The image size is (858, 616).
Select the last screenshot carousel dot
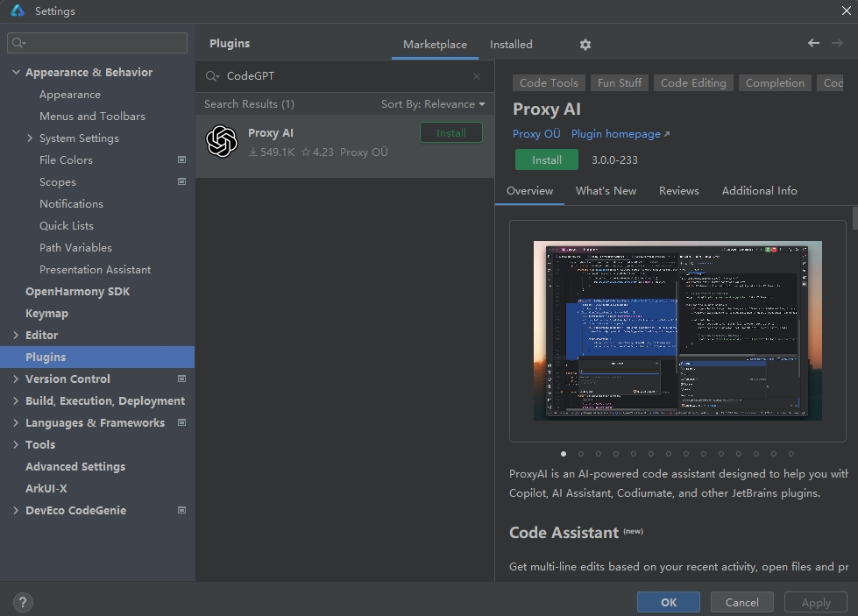pyautogui.click(x=791, y=454)
